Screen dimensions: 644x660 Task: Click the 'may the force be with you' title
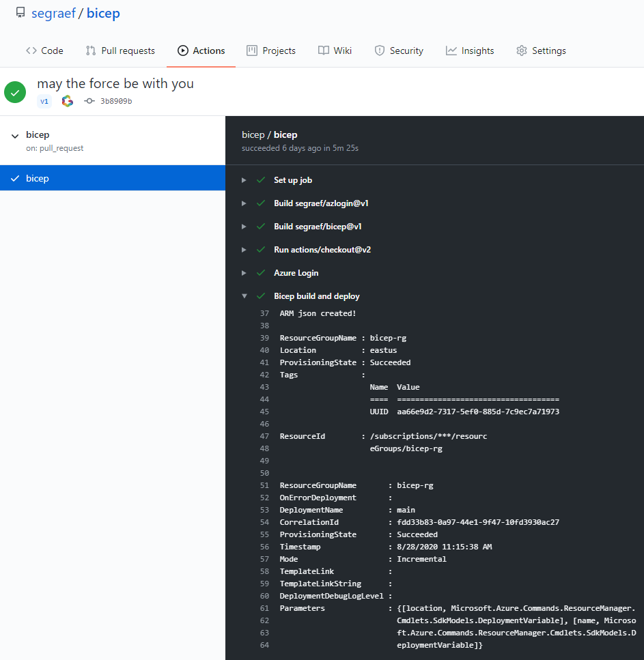(115, 84)
